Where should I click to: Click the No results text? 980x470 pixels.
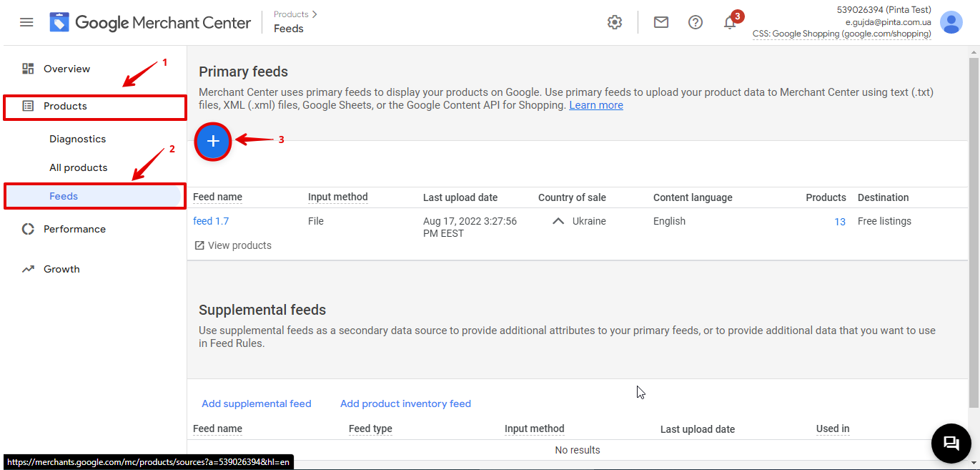coord(578,450)
